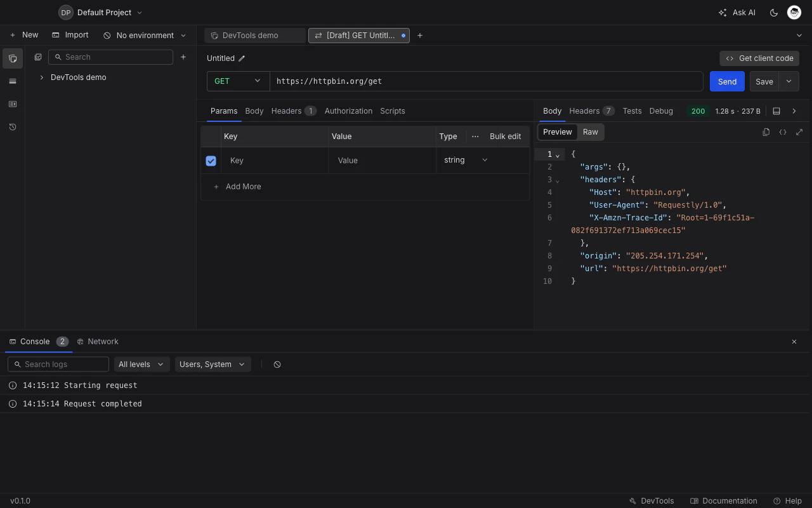Open the request Body tab
The height and width of the screenshot is (508, 812).
pos(254,111)
